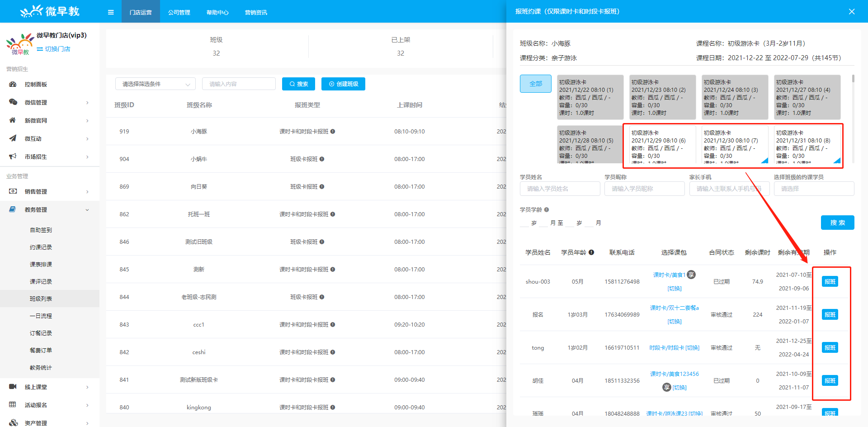868x427 pixels.
Task: Click the hamburger menu collapse icon
Action: tap(111, 12)
